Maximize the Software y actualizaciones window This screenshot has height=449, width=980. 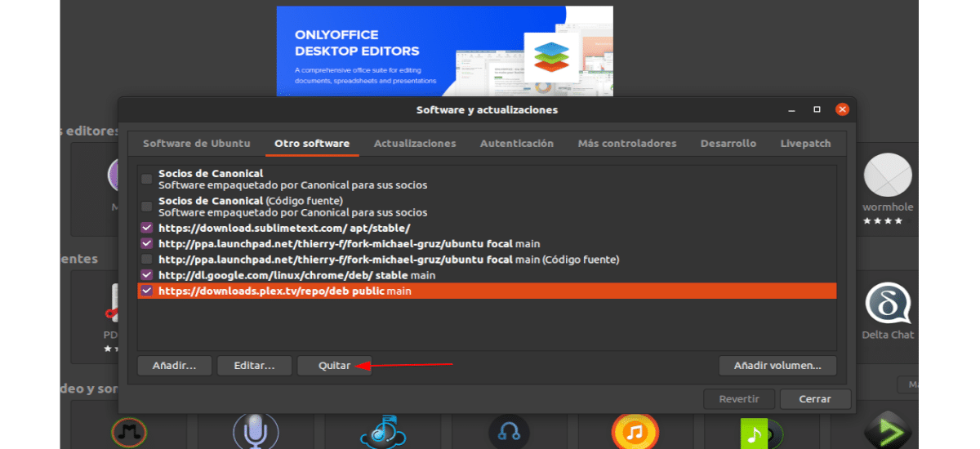click(x=817, y=109)
